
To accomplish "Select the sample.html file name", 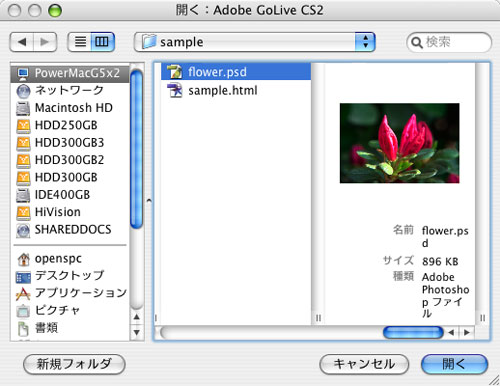I will (223, 91).
